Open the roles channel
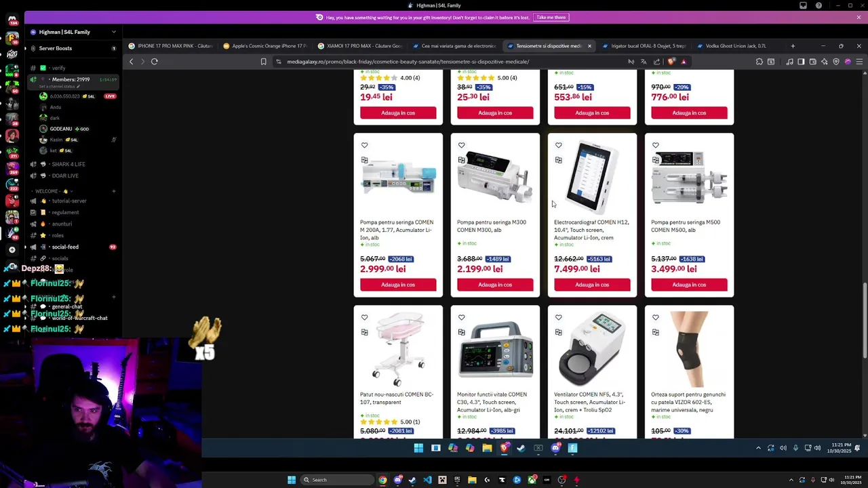 pos(73,235)
